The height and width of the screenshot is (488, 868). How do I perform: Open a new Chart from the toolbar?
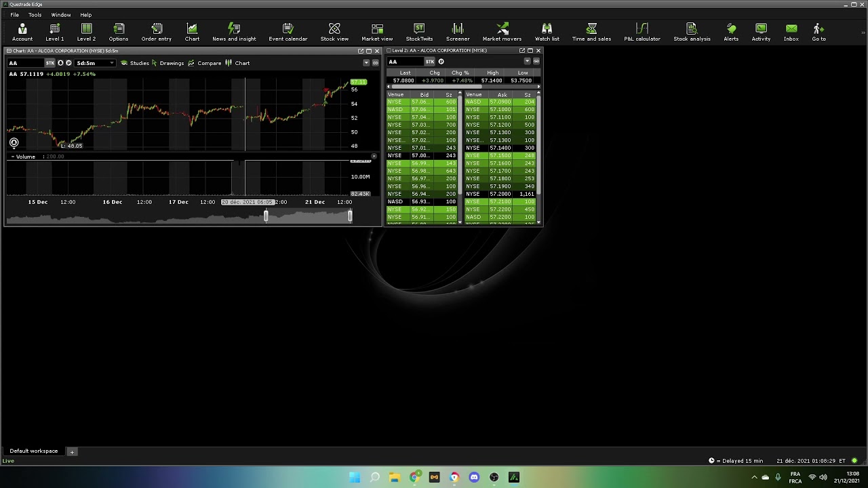(192, 32)
